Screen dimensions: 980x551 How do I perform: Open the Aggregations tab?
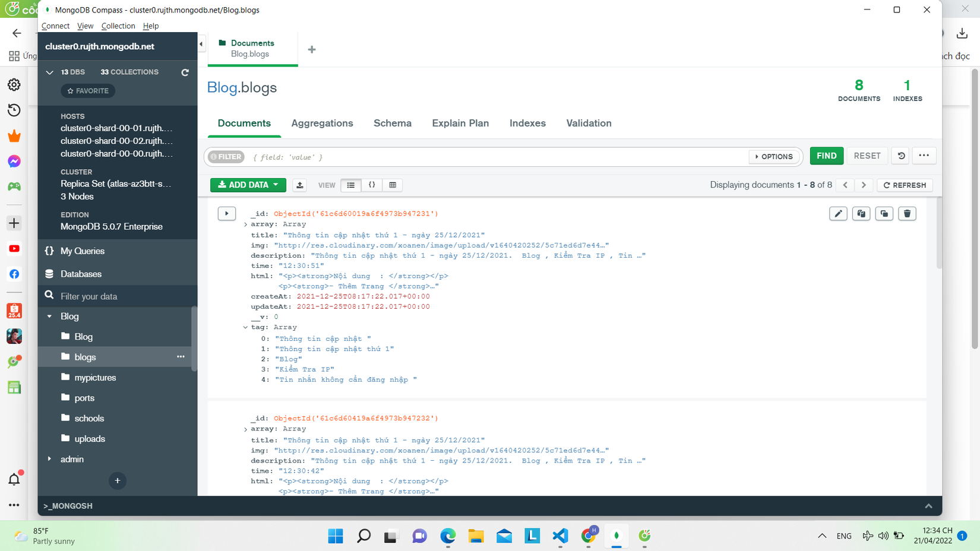pos(322,123)
